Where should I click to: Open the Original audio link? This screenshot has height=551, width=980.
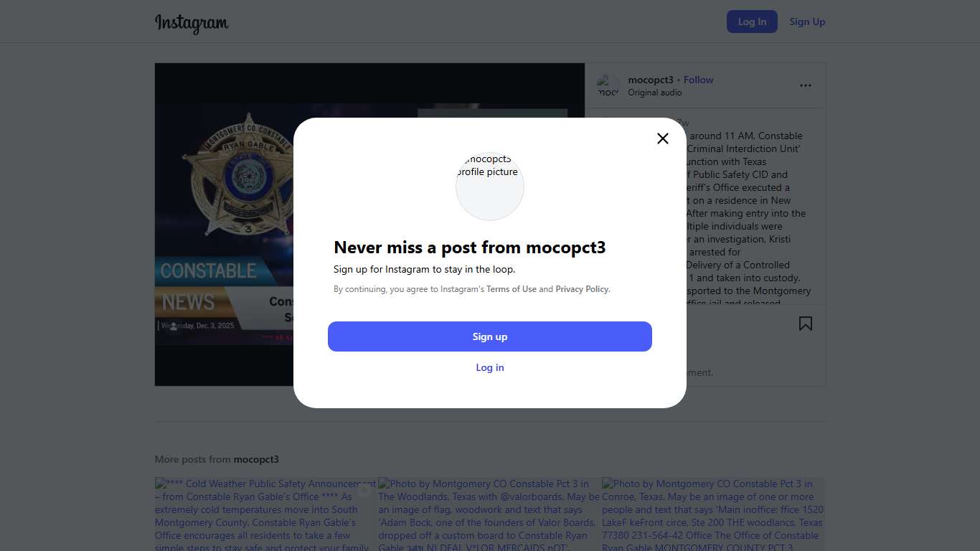pyautogui.click(x=655, y=93)
